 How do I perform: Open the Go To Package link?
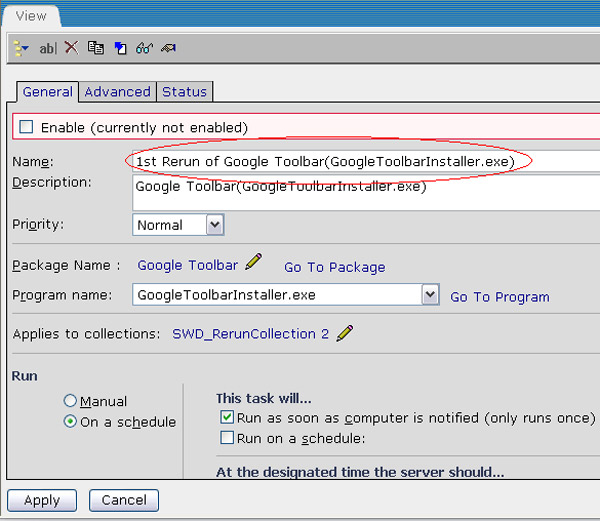tap(335, 267)
